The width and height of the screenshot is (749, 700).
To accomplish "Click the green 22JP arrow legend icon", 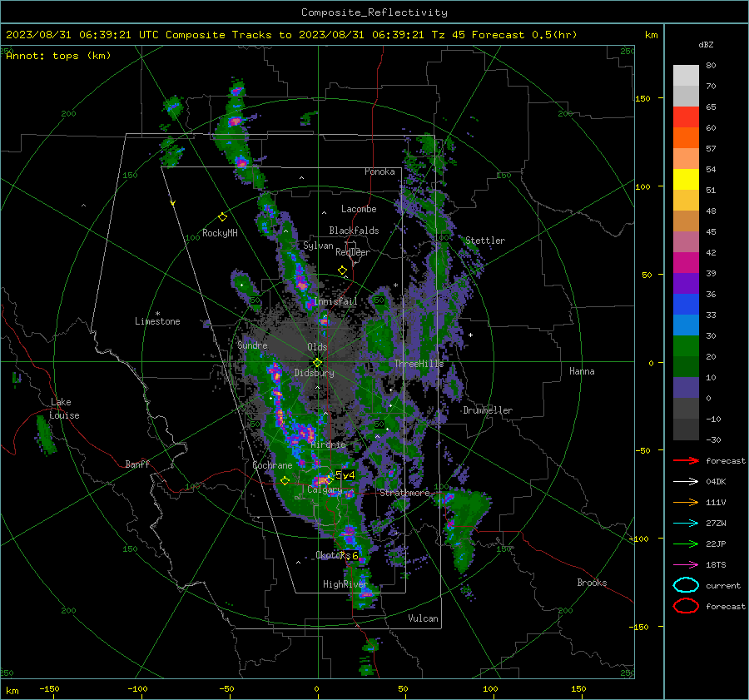I will pyautogui.click(x=686, y=544).
